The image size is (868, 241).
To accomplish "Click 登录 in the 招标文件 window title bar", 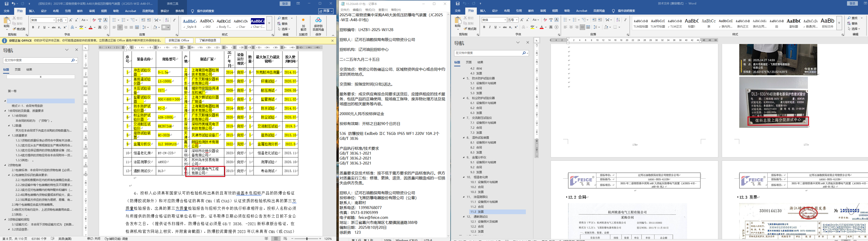I will (285, 4).
